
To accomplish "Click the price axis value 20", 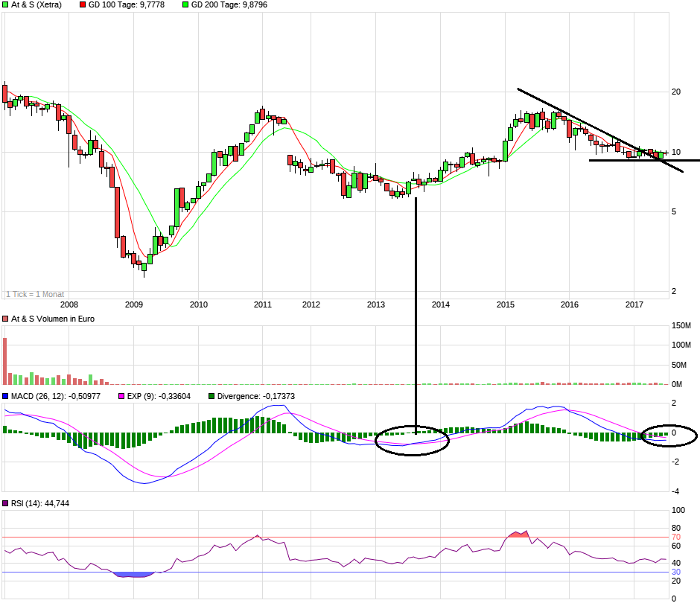I will [x=676, y=92].
